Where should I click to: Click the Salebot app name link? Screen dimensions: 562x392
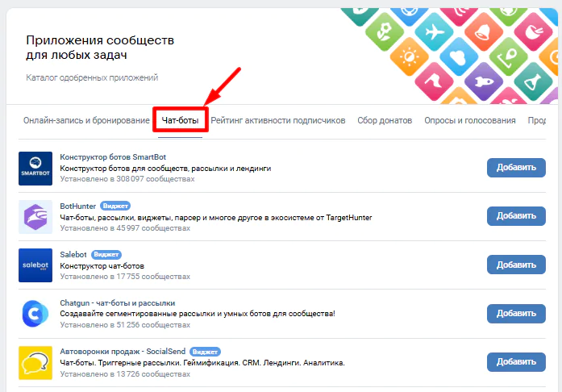(x=73, y=254)
